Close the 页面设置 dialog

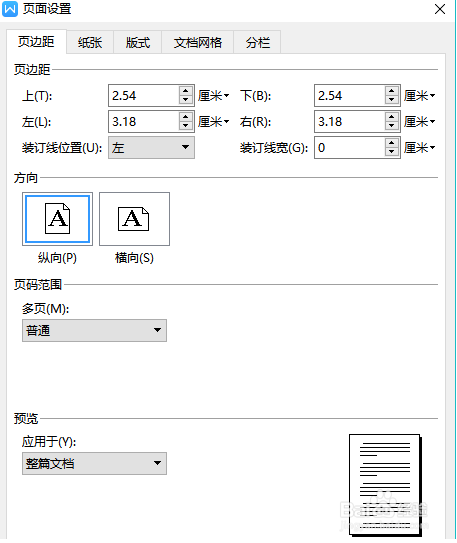click(x=440, y=9)
